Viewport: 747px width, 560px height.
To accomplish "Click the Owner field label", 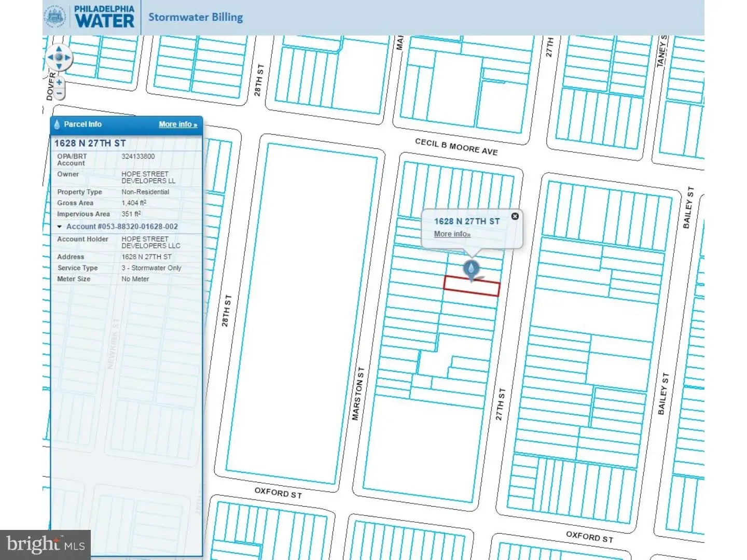I will click(x=68, y=174).
